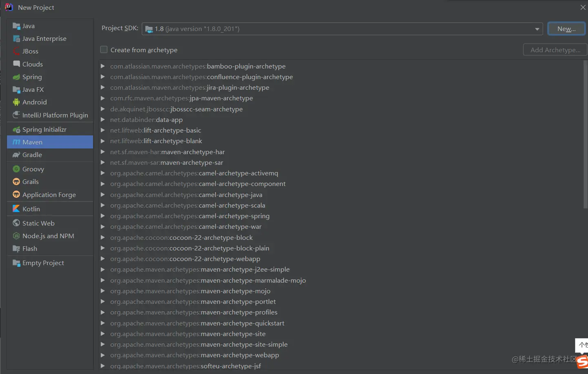Click the IntelliJ Platform Plugin icon
The width and height of the screenshot is (588, 374).
[x=16, y=115]
